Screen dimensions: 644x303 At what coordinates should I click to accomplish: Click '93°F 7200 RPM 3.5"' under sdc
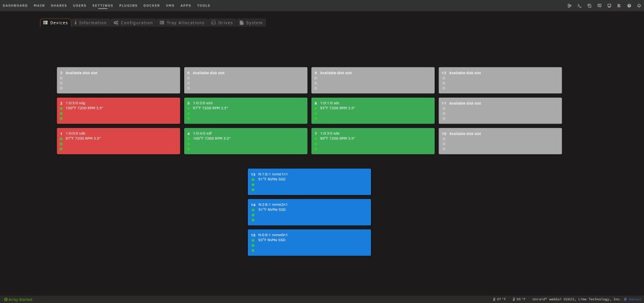[337, 108]
